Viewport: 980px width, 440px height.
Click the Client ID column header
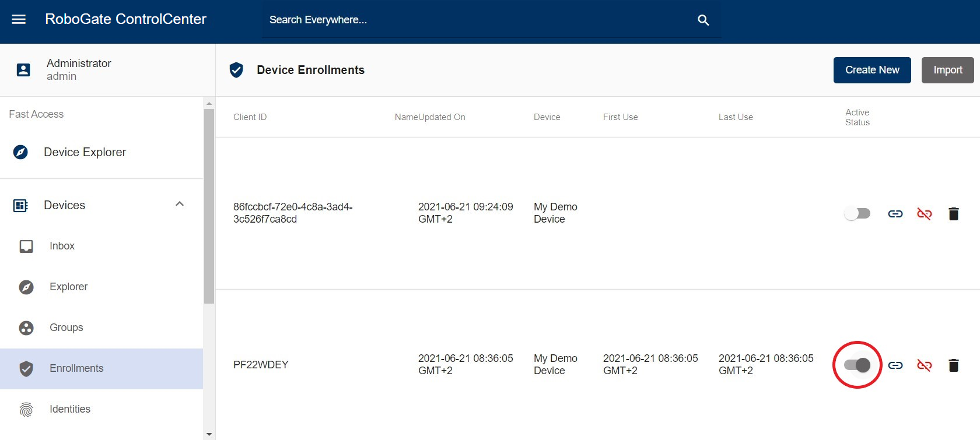tap(250, 117)
